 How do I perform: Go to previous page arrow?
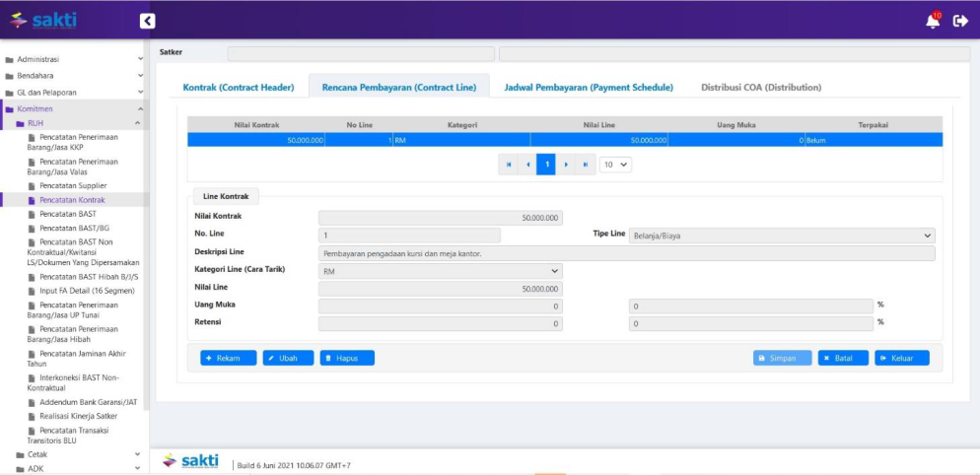(x=527, y=165)
